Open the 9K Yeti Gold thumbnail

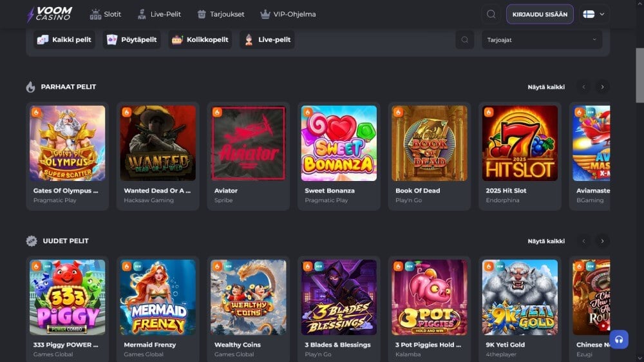[520, 297]
